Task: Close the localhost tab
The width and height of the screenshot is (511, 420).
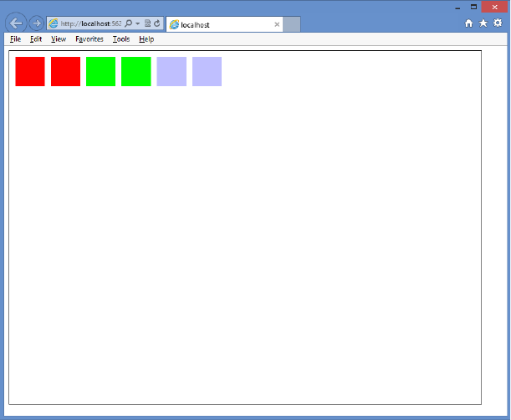Action: point(277,24)
